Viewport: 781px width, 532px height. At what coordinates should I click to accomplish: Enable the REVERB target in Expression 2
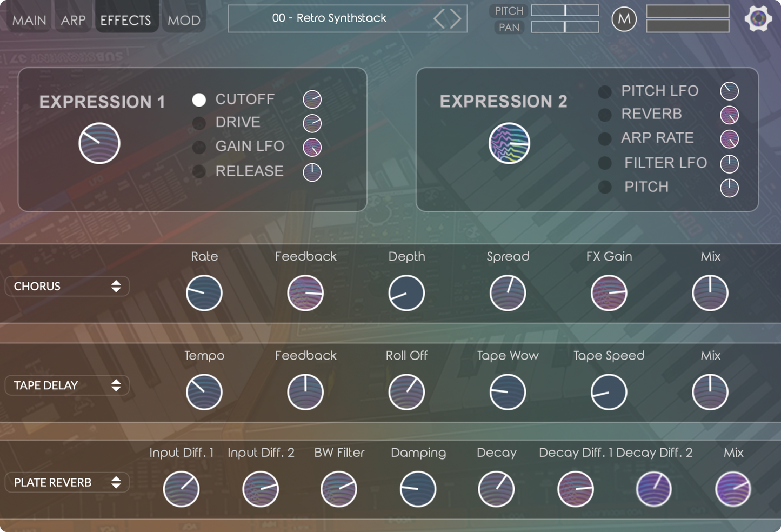[605, 115]
